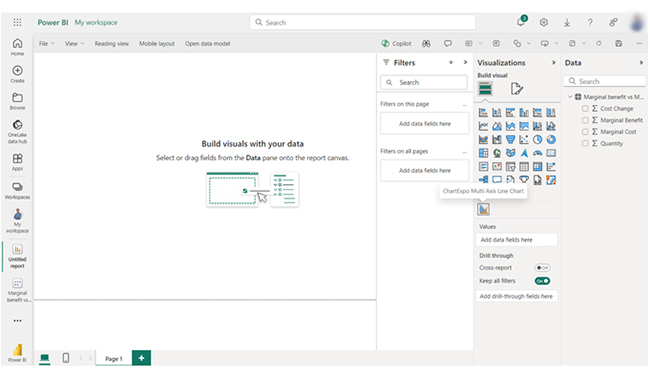Open Workspaces in sidebar
The width and height of the screenshot is (650, 378).
pos(17,190)
